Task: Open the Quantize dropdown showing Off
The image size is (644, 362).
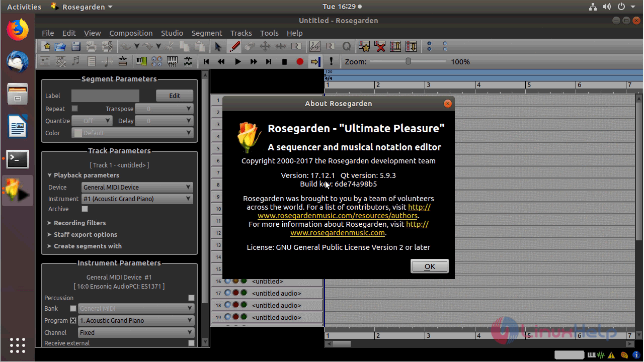Action: [92, 121]
